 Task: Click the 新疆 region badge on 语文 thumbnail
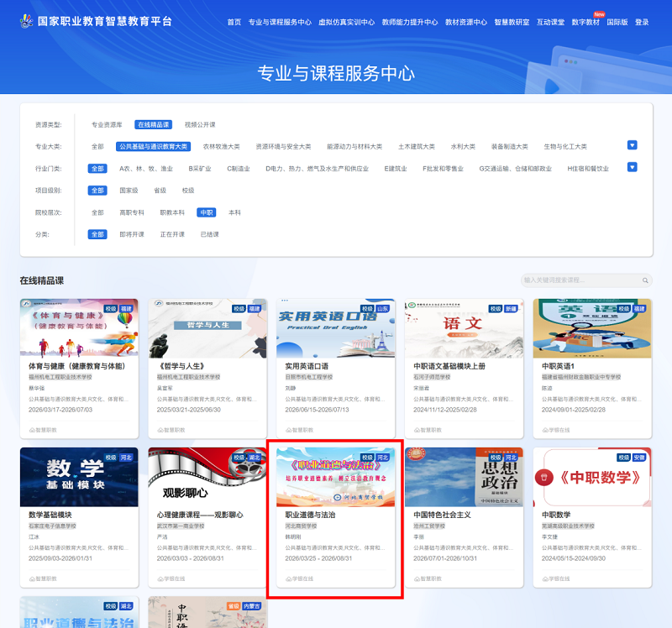pos(511,309)
